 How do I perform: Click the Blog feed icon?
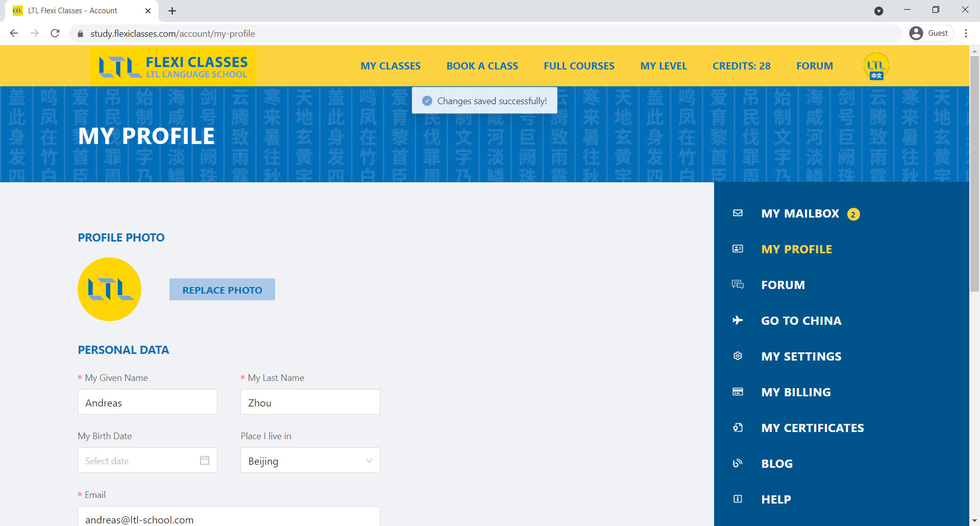click(738, 463)
